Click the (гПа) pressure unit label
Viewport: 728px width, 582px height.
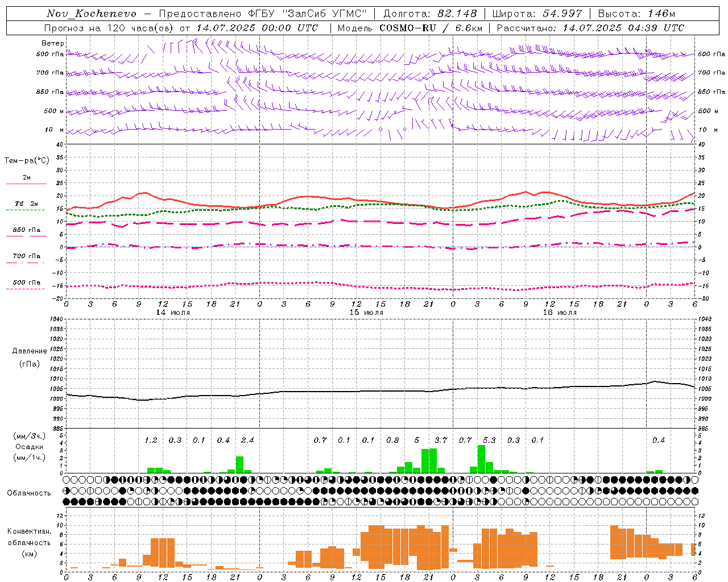[x=30, y=364]
